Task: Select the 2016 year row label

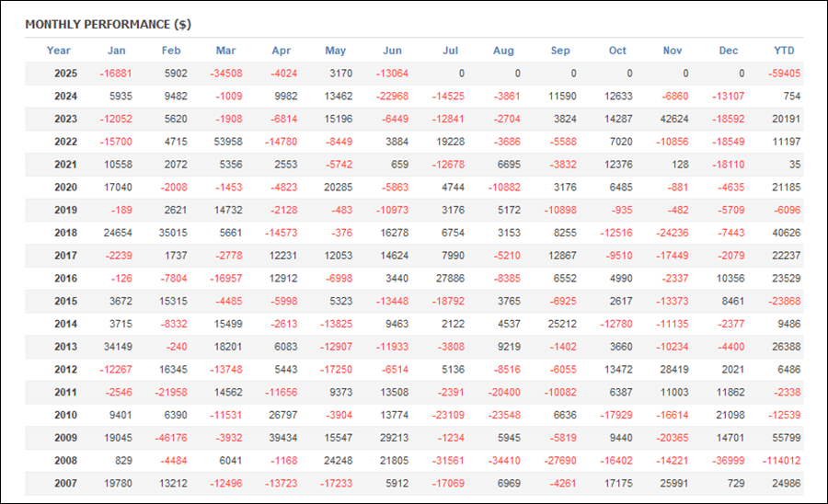Action: pyautogui.click(x=65, y=278)
